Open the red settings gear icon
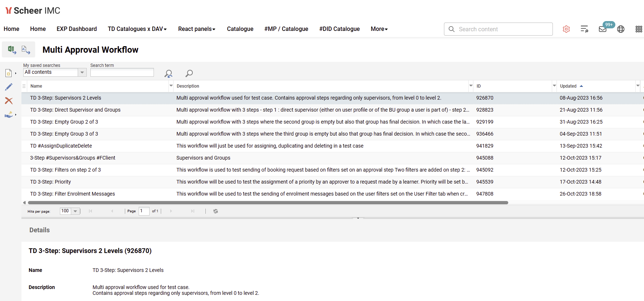The height and width of the screenshot is (301, 644). [x=566, y=29]
